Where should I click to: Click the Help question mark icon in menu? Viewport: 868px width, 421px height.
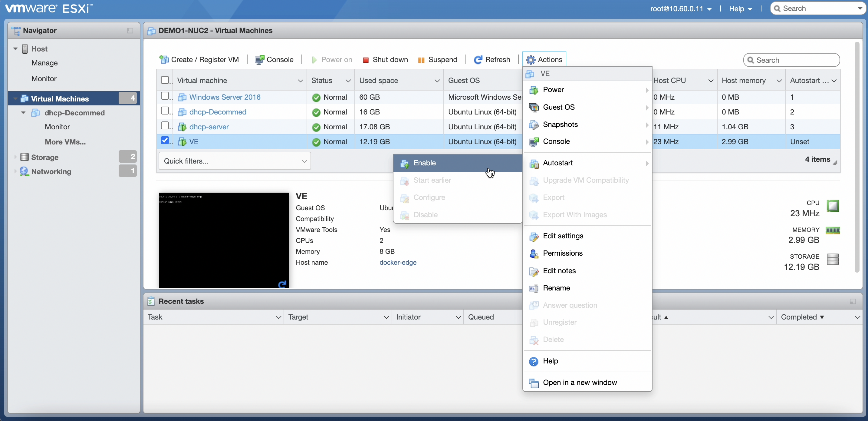[534, 361]
